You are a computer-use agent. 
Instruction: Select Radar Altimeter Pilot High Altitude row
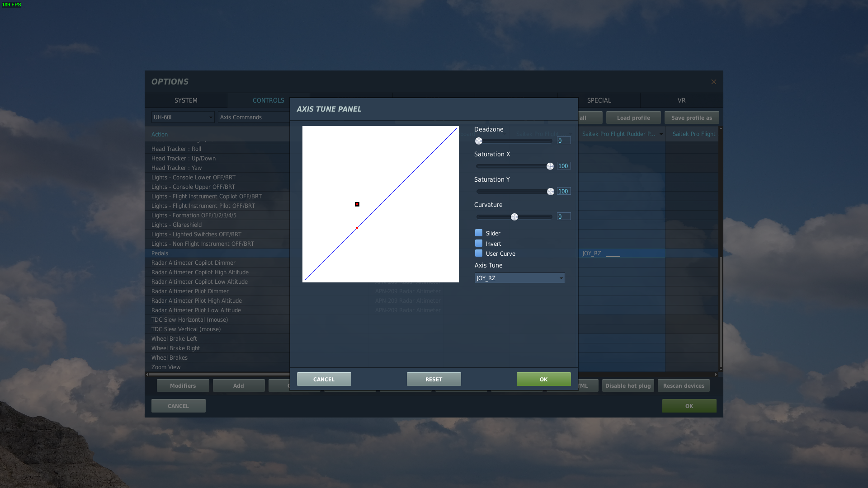click(x=217, y=300)
